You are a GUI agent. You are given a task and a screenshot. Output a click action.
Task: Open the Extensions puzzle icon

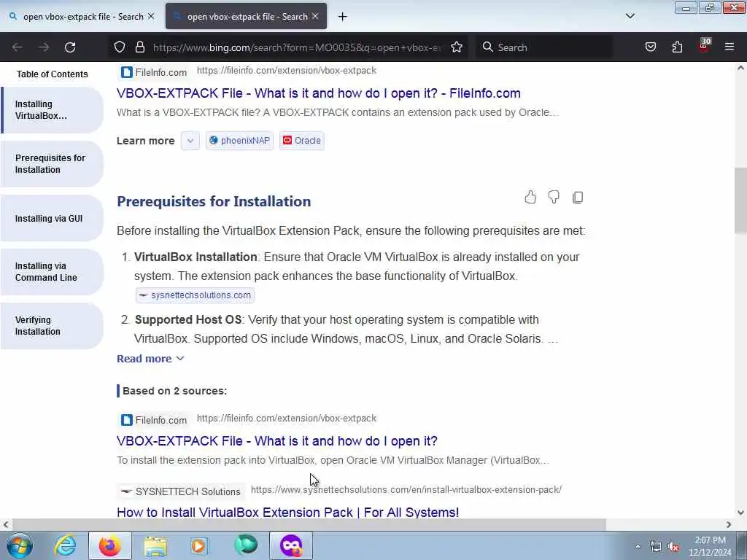[x=677, y=47]
